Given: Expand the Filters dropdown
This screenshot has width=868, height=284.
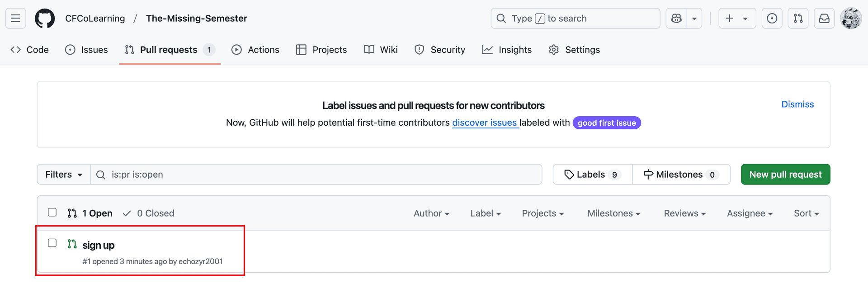Looking at the screenshot, I should click(x=64, y=175).
